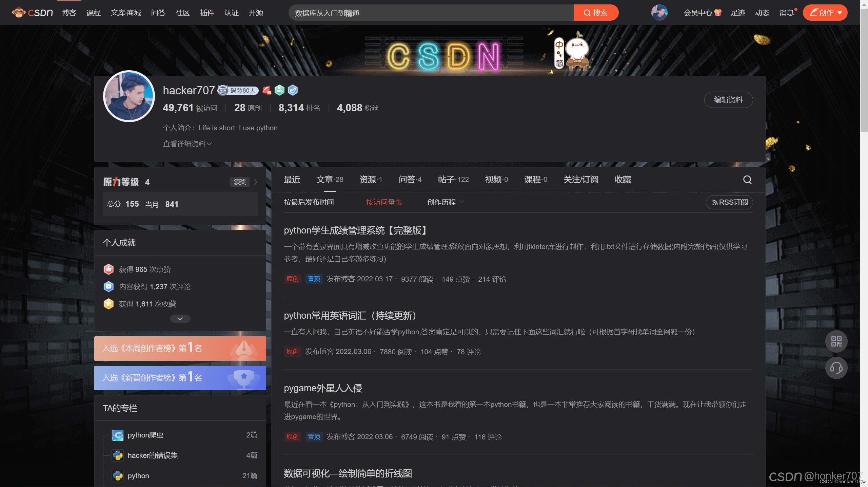Click the blue male gender badge icon

tap(293, 90)
